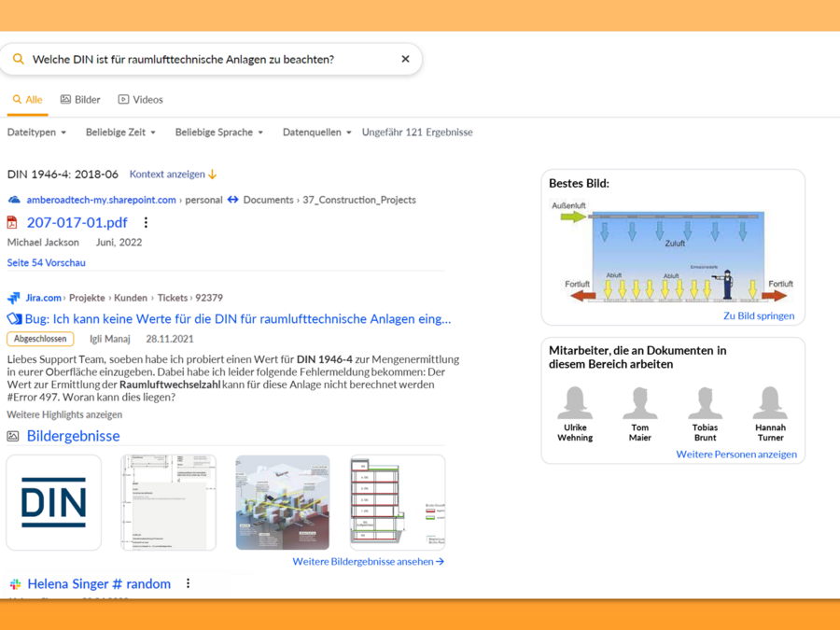Open options menu for Helena Singer result
Viewport: 840px width, 630px height.
coord(188,583)
